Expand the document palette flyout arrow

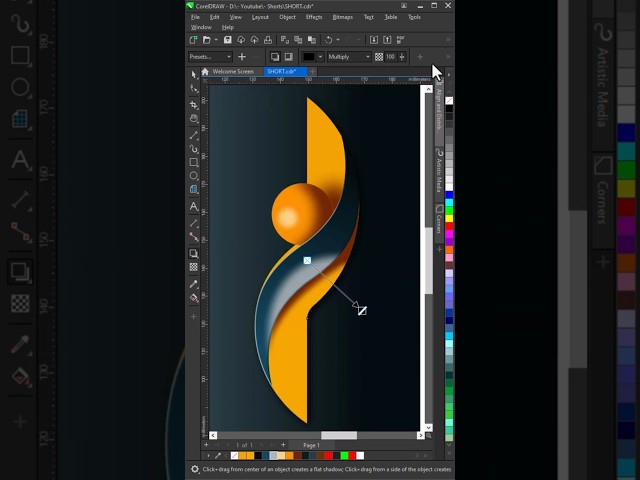[x=209, y=456]
